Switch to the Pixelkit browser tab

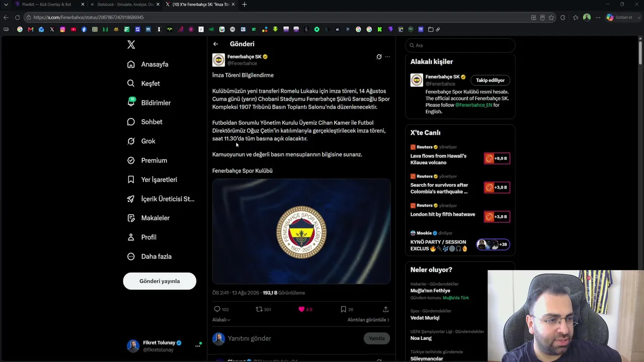(47, 5)
